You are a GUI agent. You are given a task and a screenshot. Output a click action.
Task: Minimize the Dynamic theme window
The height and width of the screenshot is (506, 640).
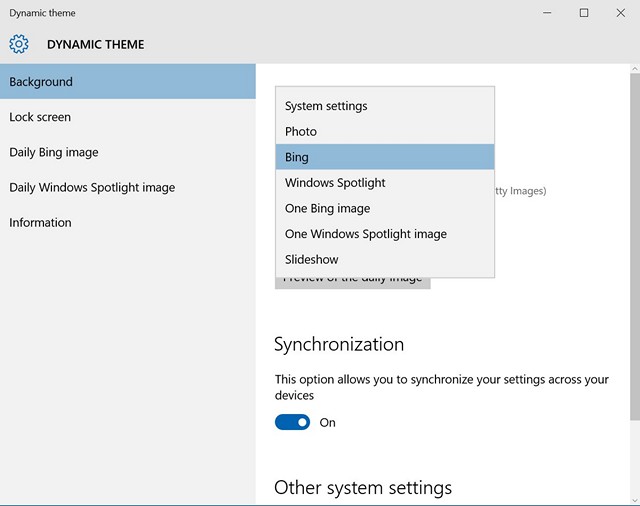547,13
